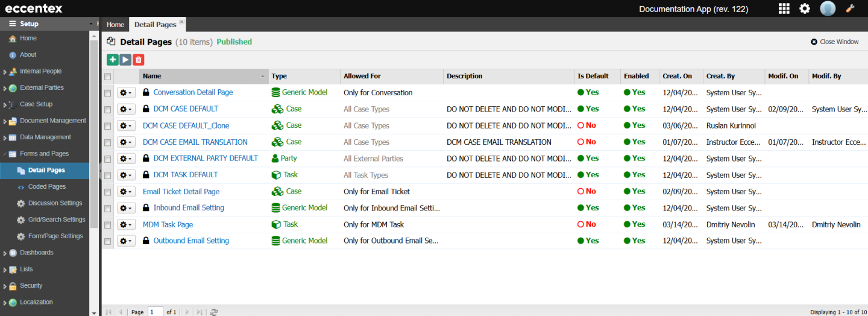Open the DCM EXTERNAL PARTY DEFAULT link
The image size is (868, 316).
click(206, 158)
